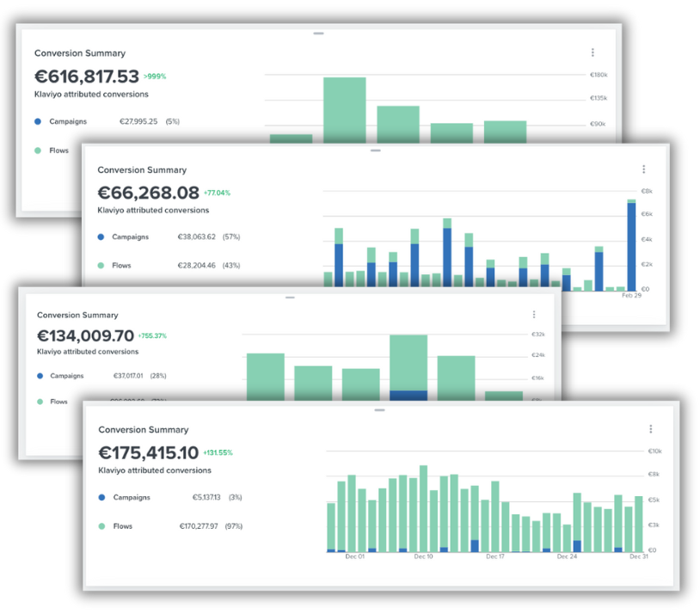
Task: Click the drag handle atop the €66,268.08 card
Action: 375,150
